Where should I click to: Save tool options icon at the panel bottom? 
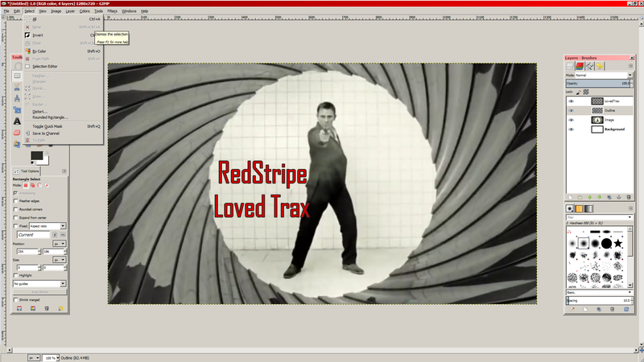point(19,309)
